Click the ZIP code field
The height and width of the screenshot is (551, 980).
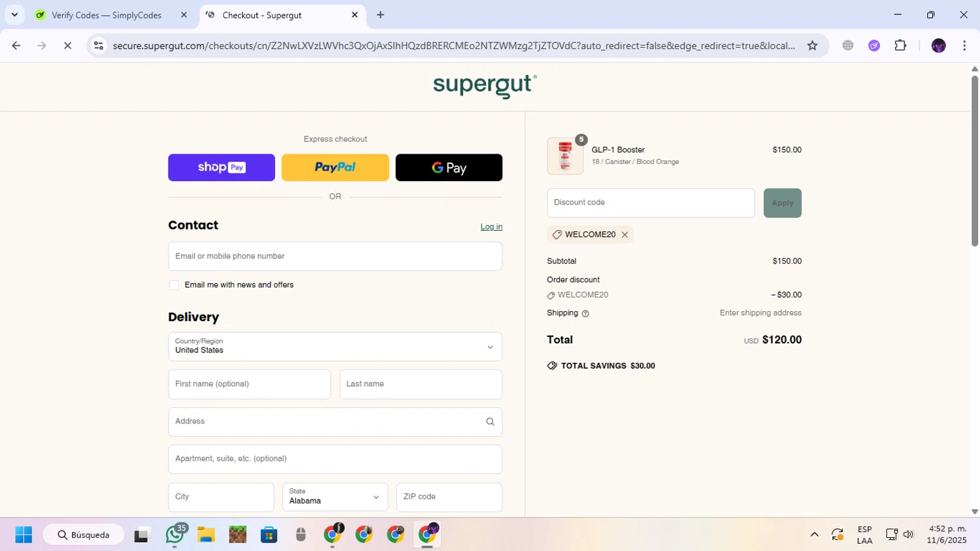click(449, 497)
